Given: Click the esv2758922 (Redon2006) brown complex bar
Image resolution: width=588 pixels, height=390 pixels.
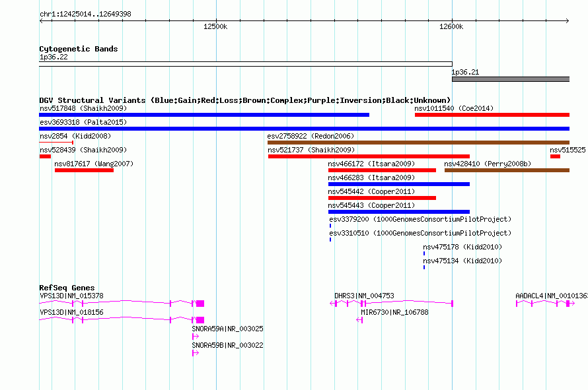Looking at the screenshot, I should 418,143.
